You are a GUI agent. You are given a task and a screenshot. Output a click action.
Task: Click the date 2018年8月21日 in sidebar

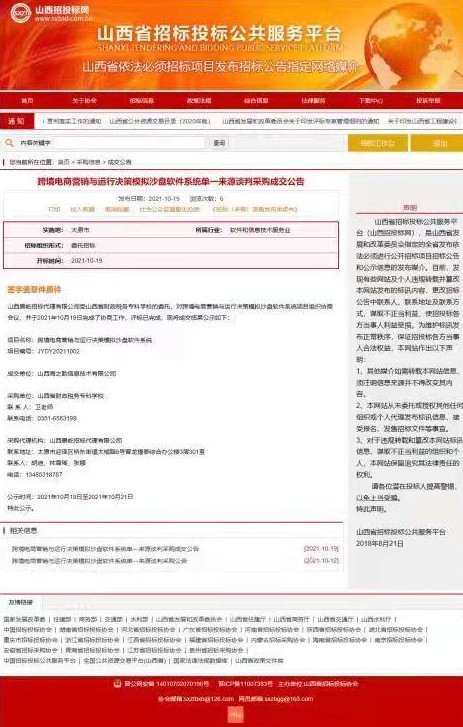380,543
